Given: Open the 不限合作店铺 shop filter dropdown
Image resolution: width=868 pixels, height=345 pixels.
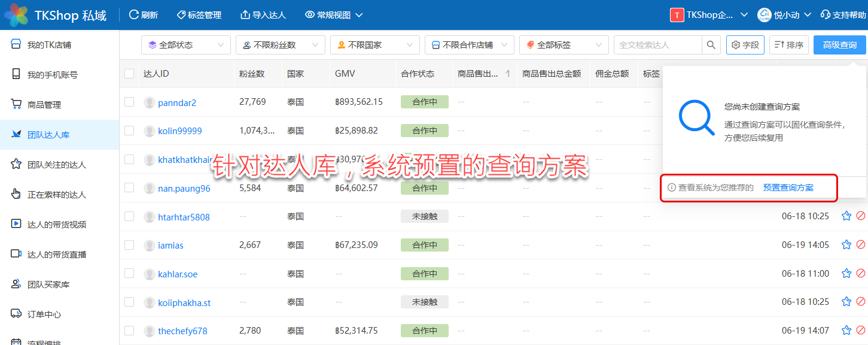Looking at the screenshot, I should [x=470, y=45].
